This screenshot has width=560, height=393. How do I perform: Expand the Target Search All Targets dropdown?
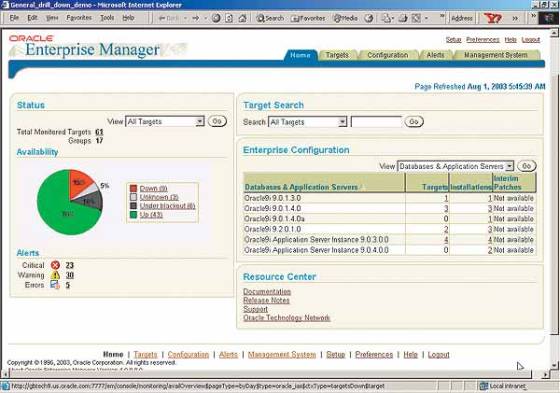pyautogui.click(x=342, y=122)
